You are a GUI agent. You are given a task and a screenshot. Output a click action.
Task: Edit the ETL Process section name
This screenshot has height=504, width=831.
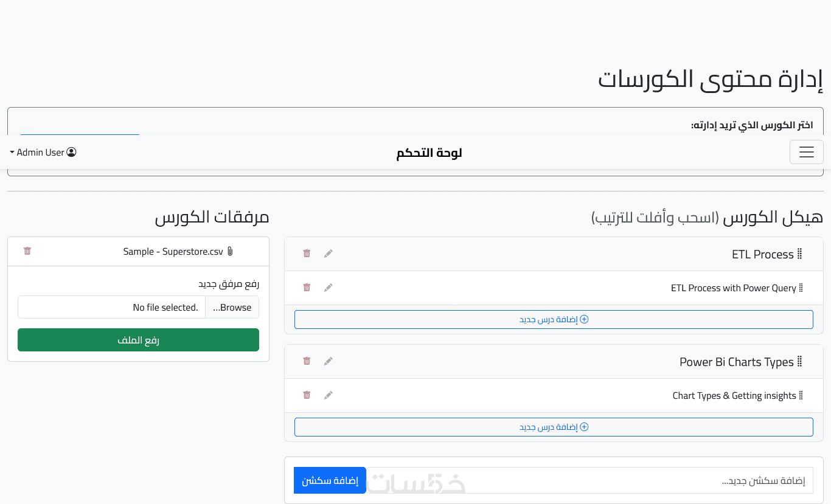[329, 254]
